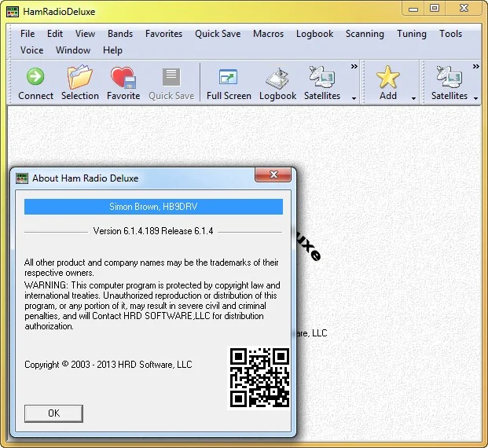Open the Quick Save menu
The width and height of the screenshot is (488, 448).
click(218, 34)
